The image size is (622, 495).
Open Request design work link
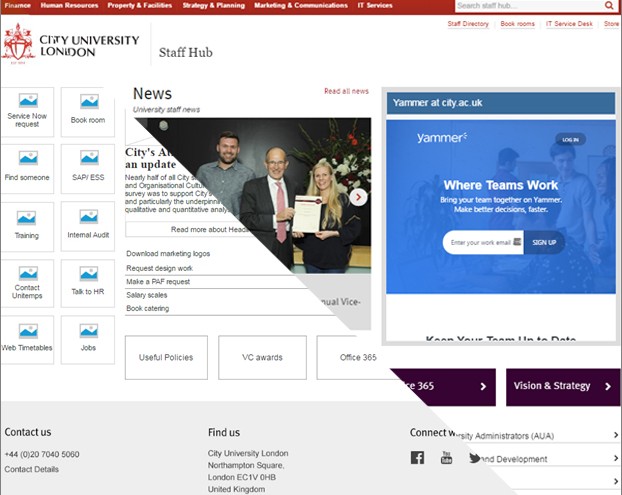click(159, 268)
